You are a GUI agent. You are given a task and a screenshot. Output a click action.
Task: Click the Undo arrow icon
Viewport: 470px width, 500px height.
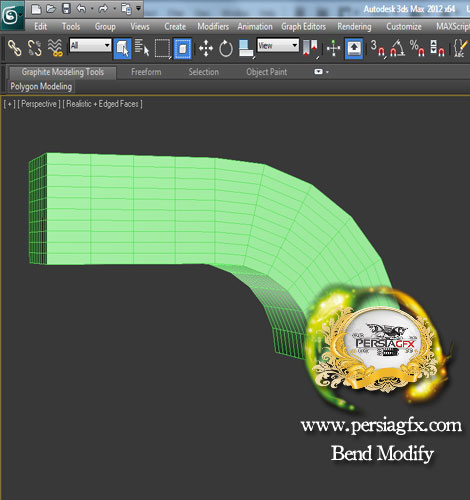pos(81,9)
